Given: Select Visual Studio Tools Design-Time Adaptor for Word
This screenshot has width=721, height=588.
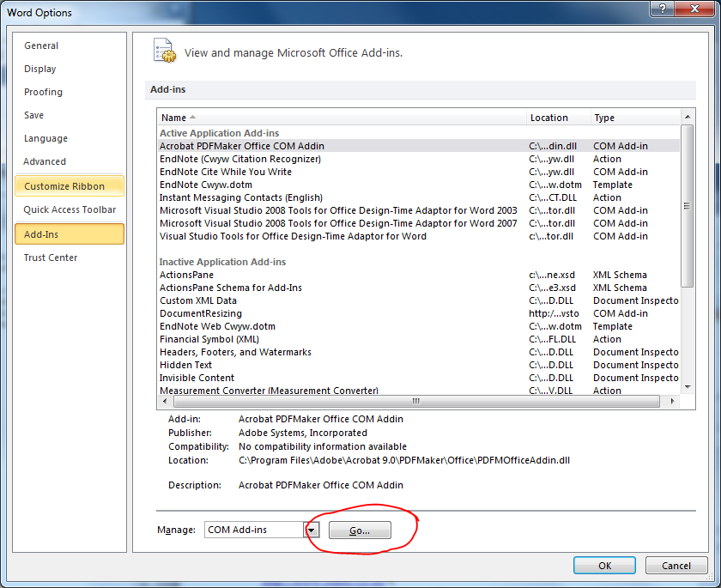Looking at the screenshot, I should click(419, 236).
